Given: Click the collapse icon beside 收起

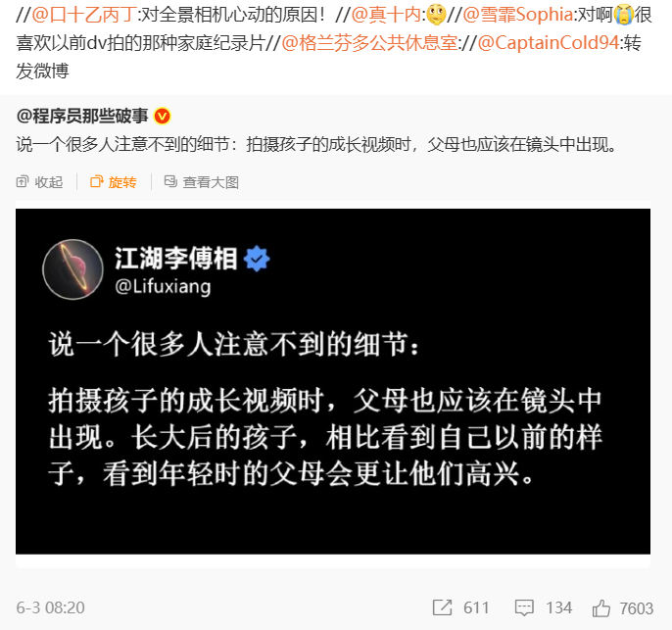Looking at the screenshot, I should point(23,181).
